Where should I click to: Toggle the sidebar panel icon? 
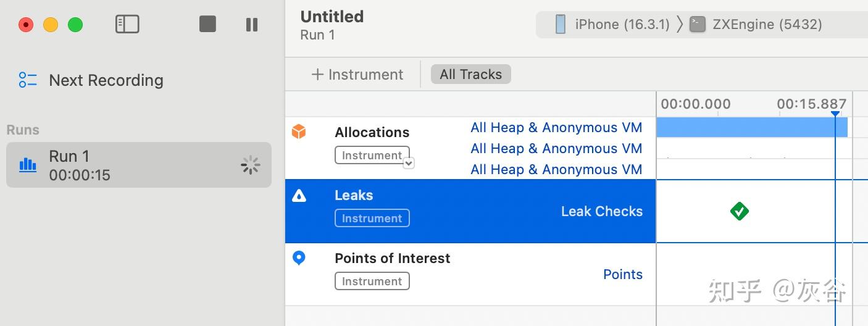pos(127,24)
